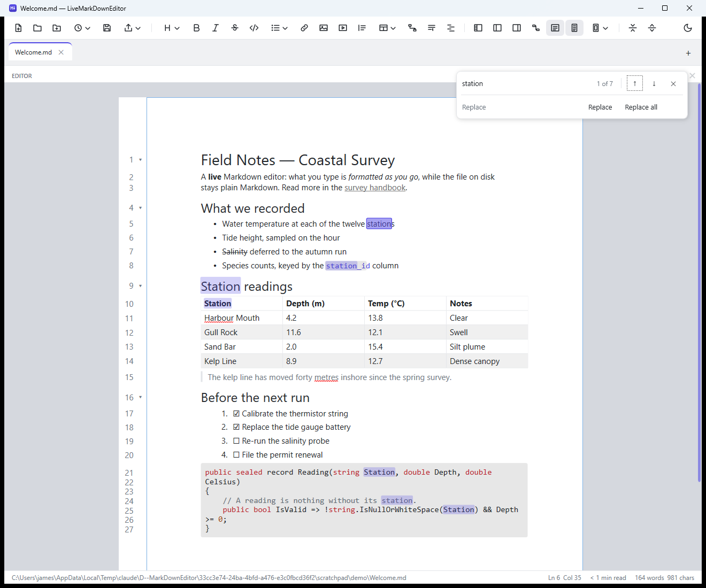Toggle the right-side panel layout icon
This screenshot has width=706, height=588.
coord(517,28)
